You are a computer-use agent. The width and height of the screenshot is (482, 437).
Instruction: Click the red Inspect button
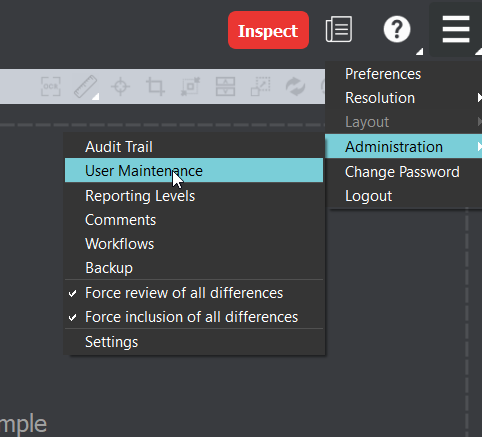pyautogui.click(x=268, y=30)
